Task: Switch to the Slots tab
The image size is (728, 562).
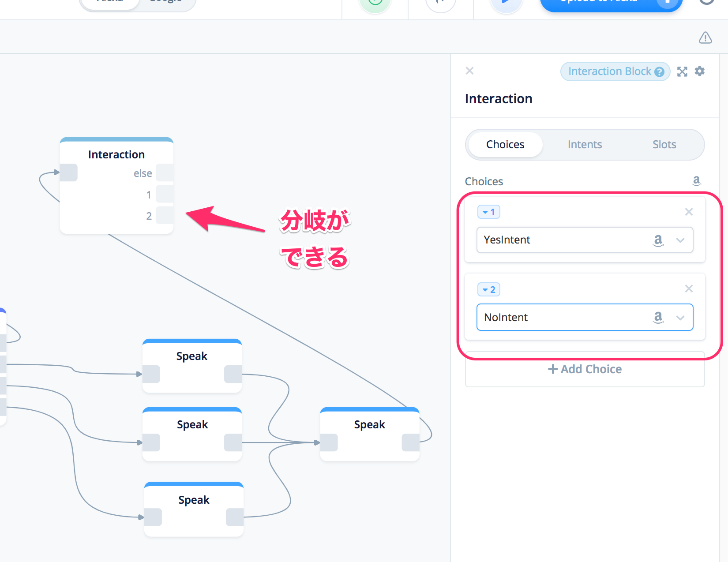Action: coord(664,145)
